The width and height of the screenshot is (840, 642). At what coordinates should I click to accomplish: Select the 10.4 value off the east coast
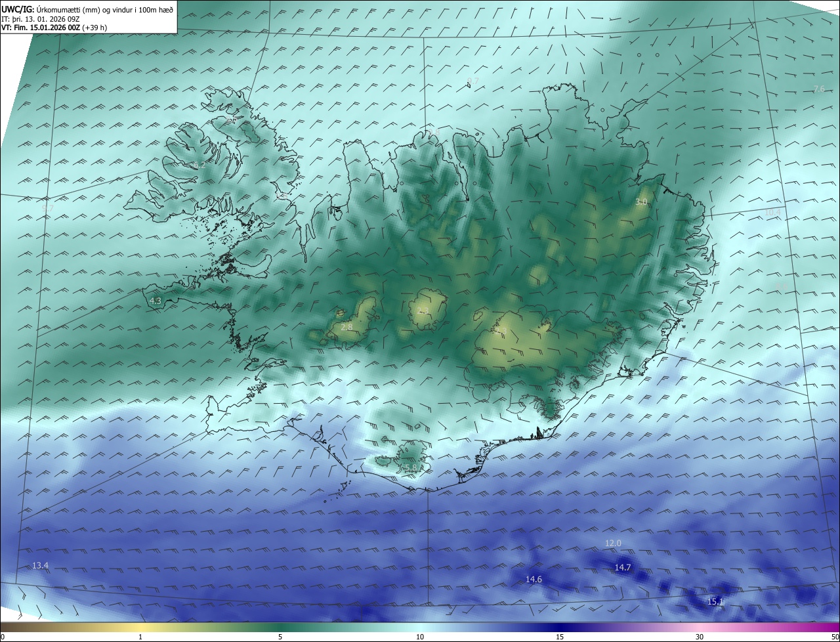(x=773, y=212)
